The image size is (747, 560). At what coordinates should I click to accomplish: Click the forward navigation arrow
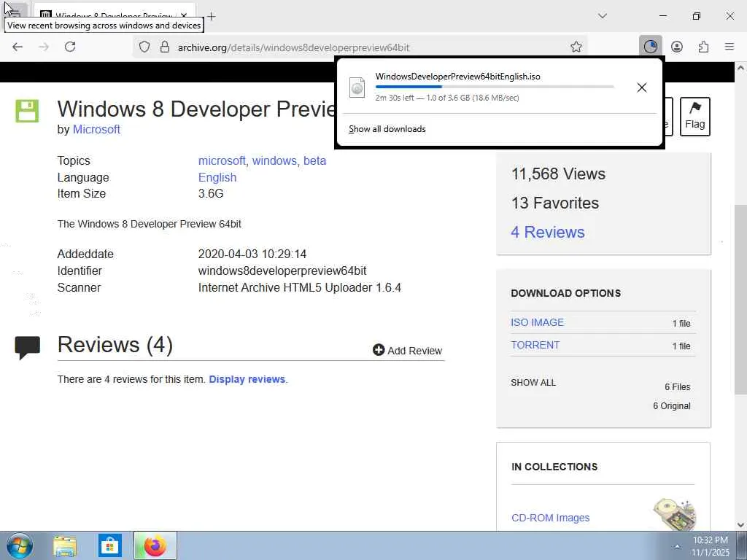pyautogui.click(x=44, y=47)
